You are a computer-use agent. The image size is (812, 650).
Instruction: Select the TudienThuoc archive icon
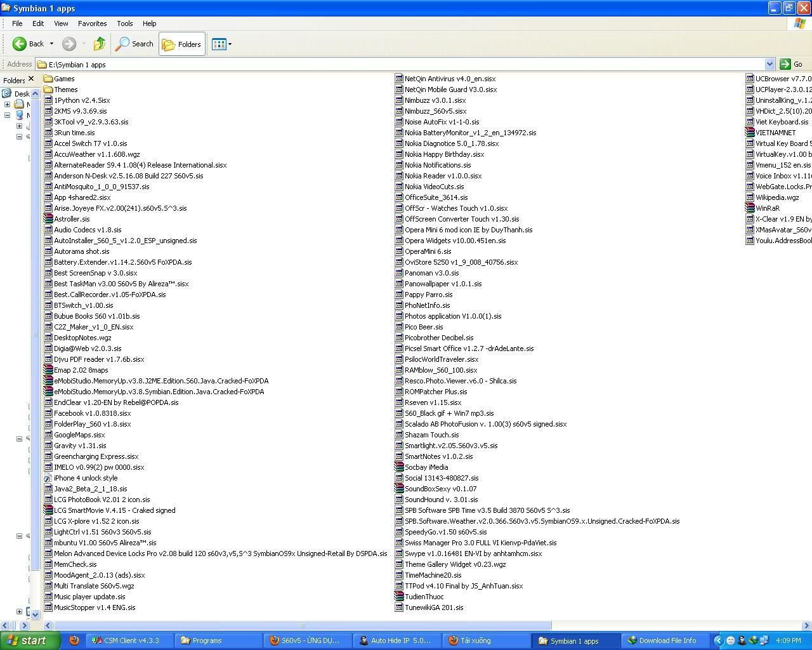tap(399, 597)
